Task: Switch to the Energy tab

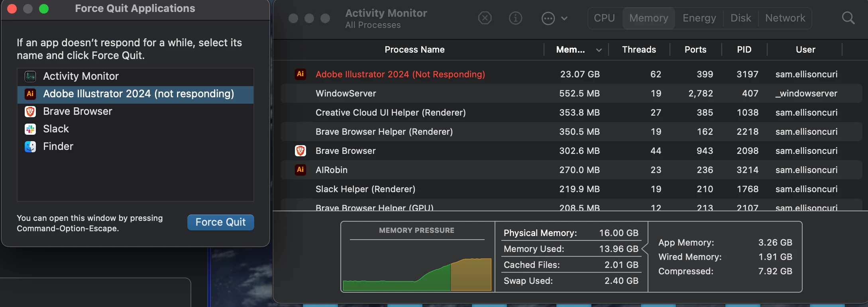Action: 699,18
